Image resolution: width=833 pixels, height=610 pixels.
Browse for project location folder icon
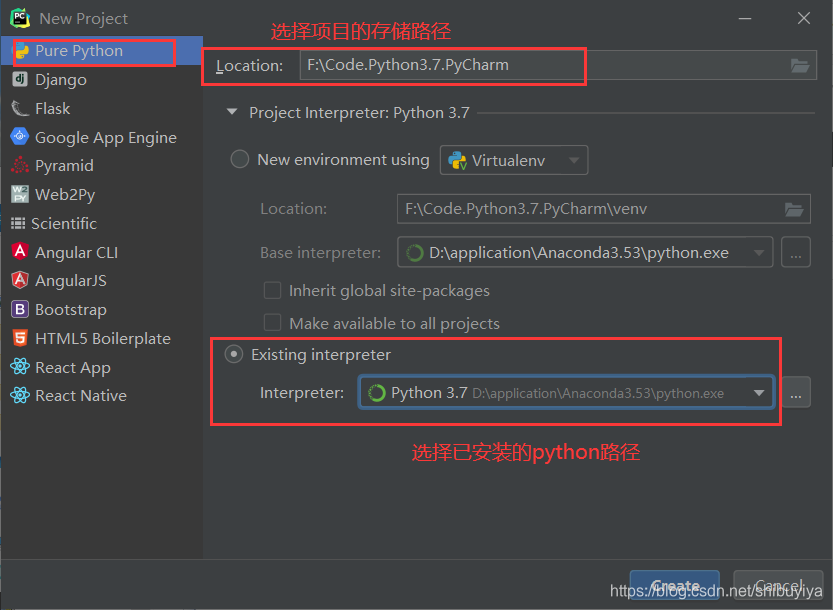coord(800,65)
